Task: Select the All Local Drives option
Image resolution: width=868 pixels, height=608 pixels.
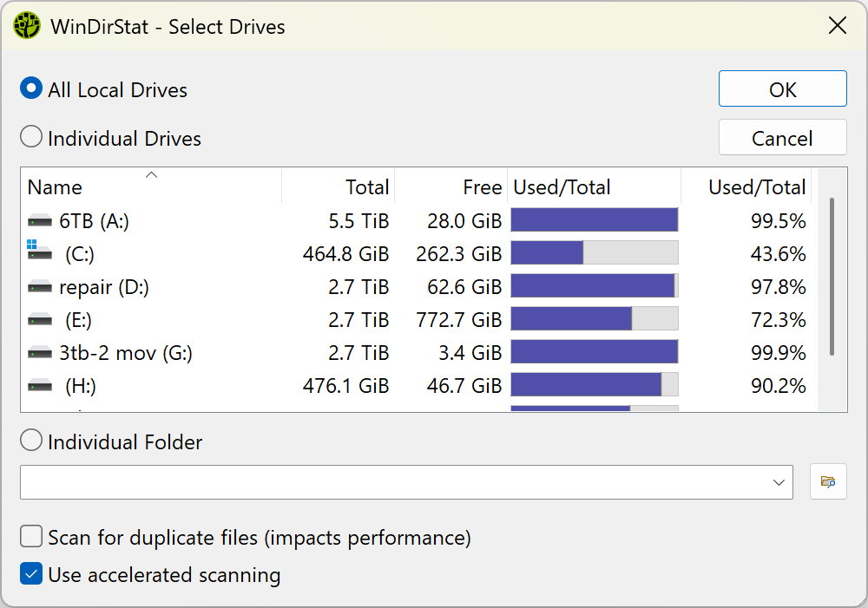Action: point(30,88)
